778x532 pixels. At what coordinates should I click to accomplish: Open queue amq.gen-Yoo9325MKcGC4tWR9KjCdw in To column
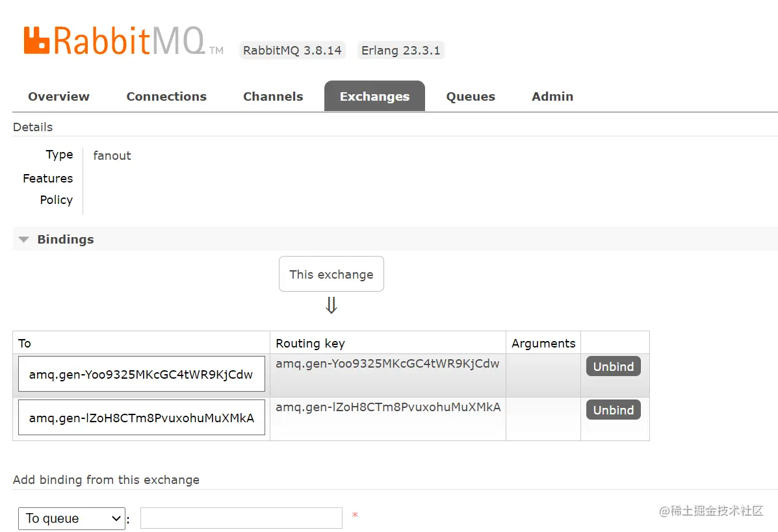(x=142, y=374)
